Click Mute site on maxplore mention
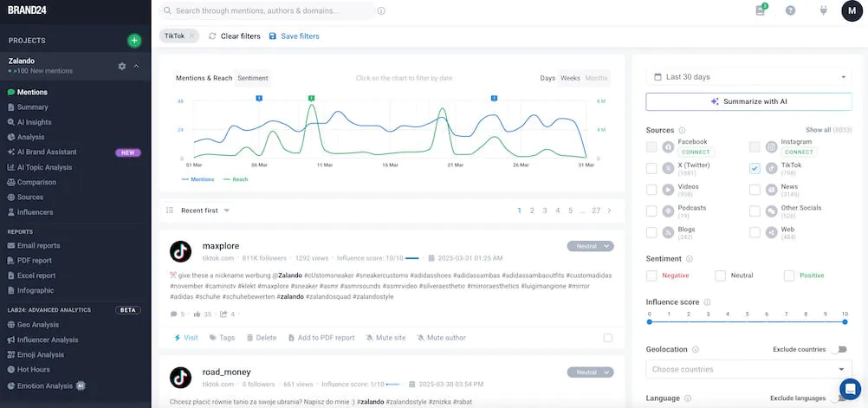 click(x=385, y=338)
